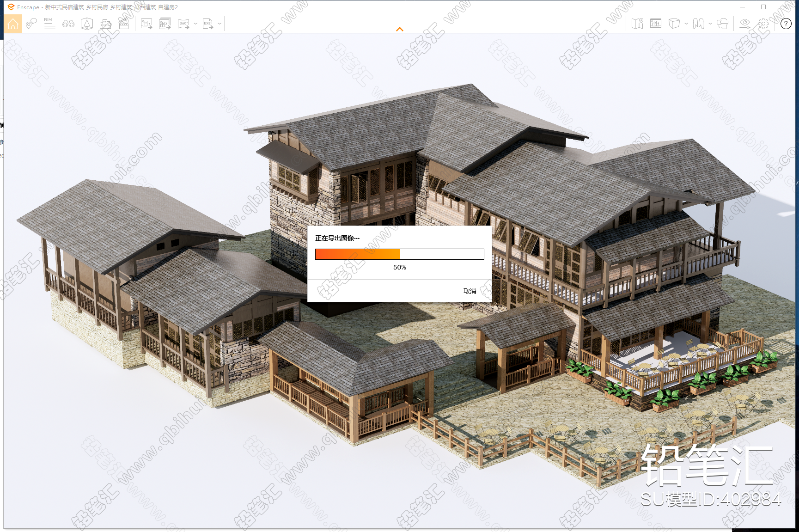Screen dimensions: 799x532
Task: Click the 50% progress label
Action: point(400,267)
